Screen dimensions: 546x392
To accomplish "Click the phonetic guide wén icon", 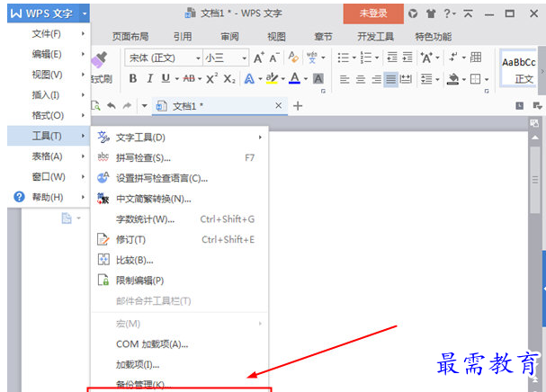I will coord(311,58).
